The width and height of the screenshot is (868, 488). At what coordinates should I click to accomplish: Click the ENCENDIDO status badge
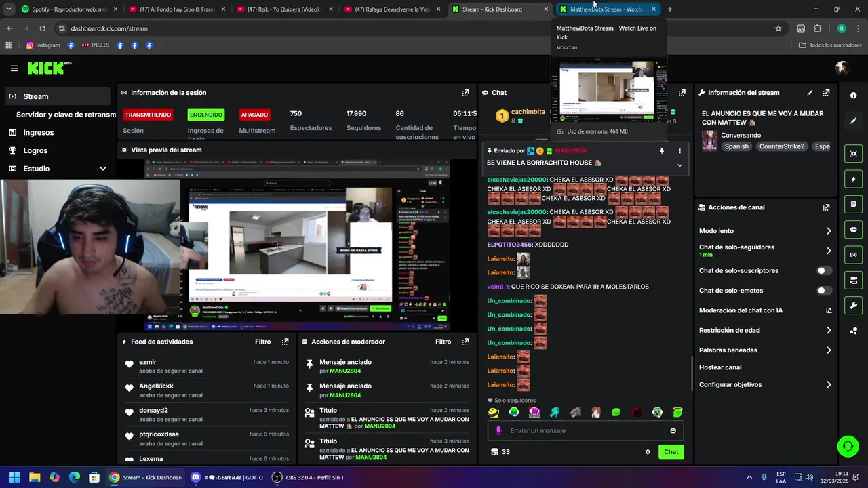pos(205,115)
